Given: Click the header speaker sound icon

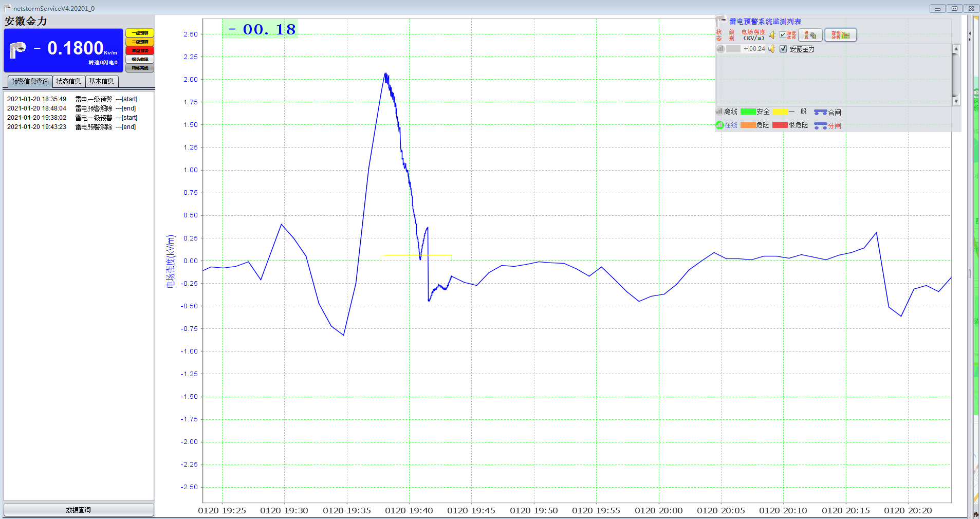Looking at the screenshot, I should (772, 35).
